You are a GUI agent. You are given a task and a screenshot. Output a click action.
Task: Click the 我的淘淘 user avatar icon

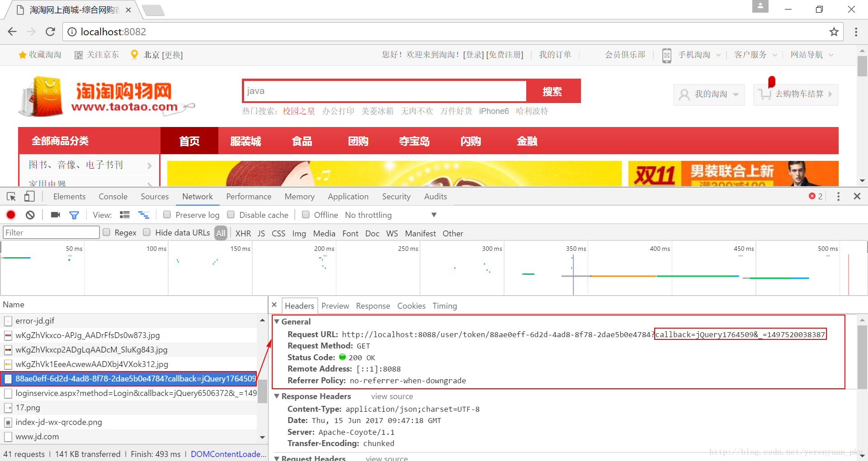tap(684, 94)
